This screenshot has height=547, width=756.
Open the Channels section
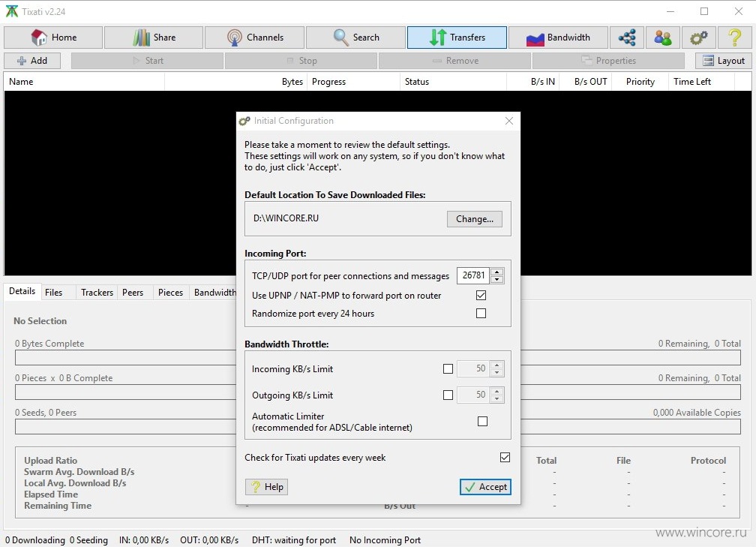(254, 38)
